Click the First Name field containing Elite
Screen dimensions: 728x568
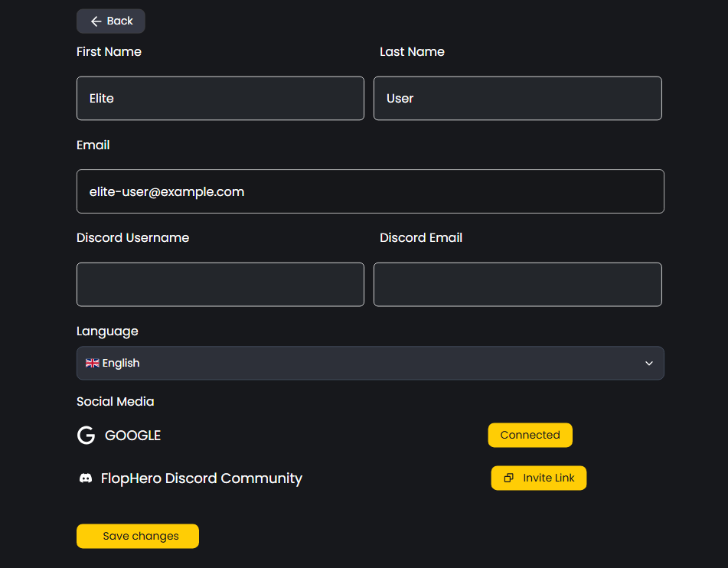[220, 98]
